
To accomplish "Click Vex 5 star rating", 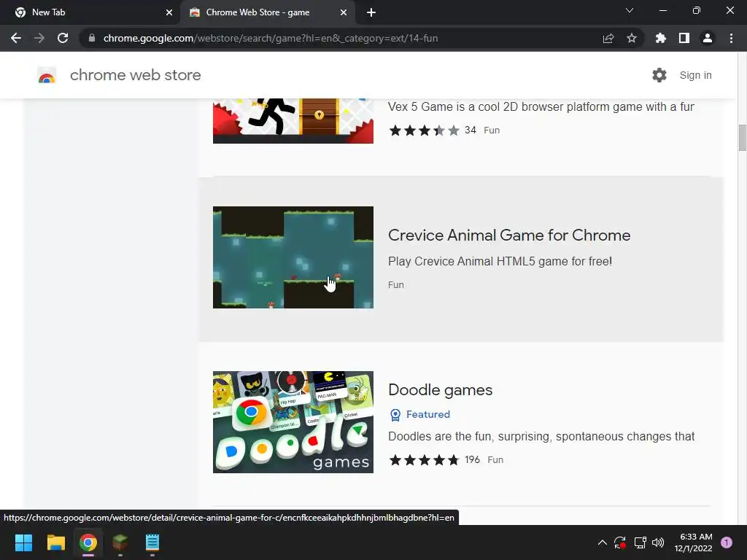I will pyautogui.click(x=424, y=131).
